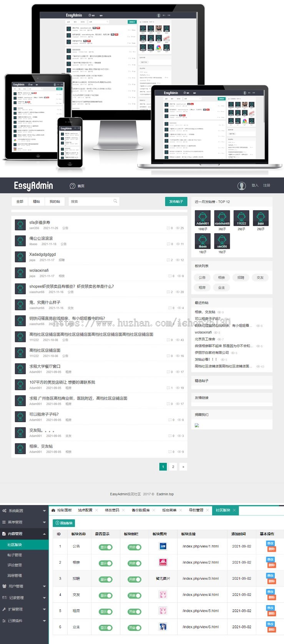Open libaoo avatar in TOP 12
The image size is (284, 644).
[203, 241]
